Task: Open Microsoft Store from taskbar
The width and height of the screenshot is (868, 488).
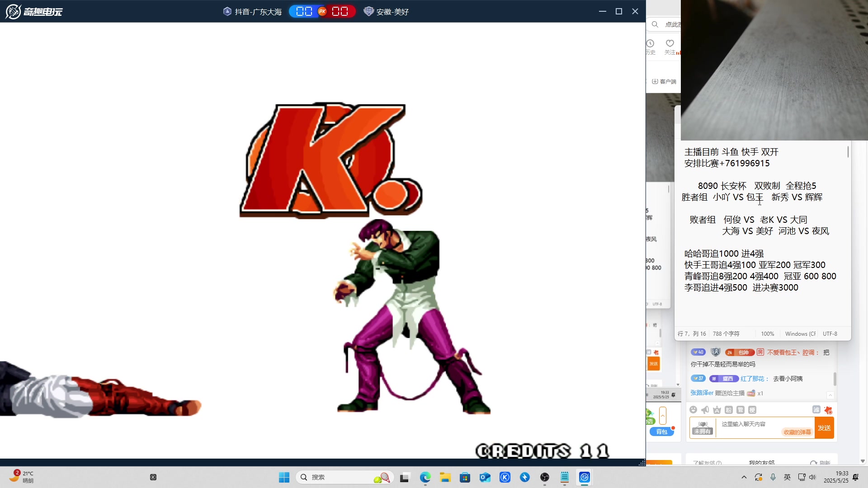Action: (x=465, y=477)
